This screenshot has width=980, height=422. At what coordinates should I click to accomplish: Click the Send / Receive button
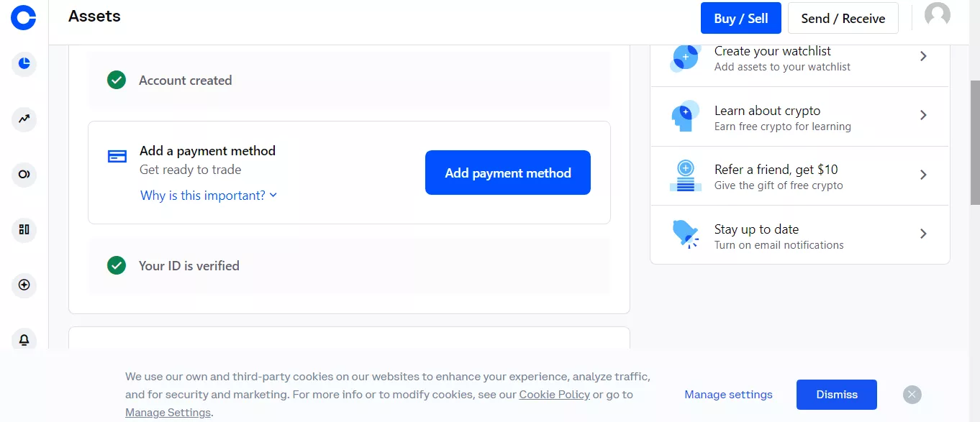tap(843, 19)
